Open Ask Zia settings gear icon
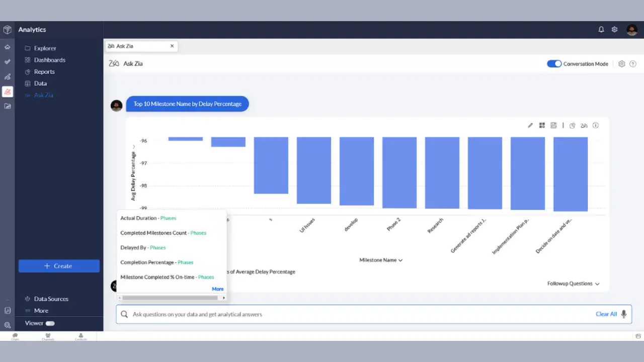 (x=621, y=63)
